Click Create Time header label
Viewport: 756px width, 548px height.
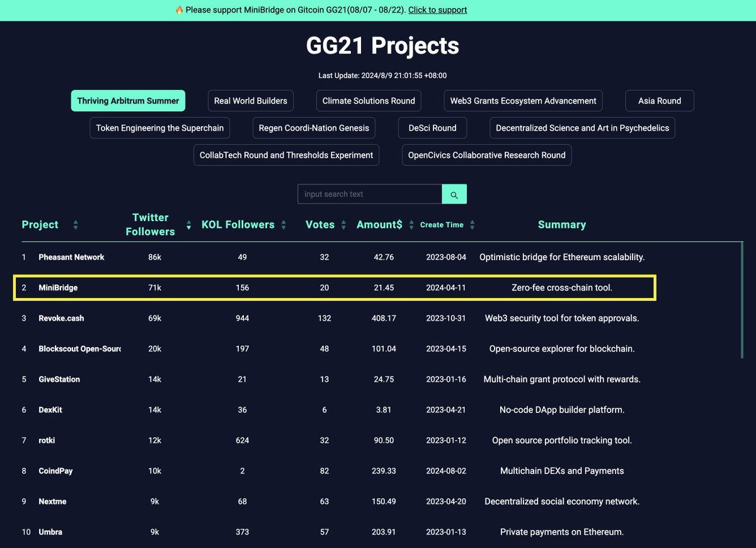pyautogui.click(x=442, y=225)
